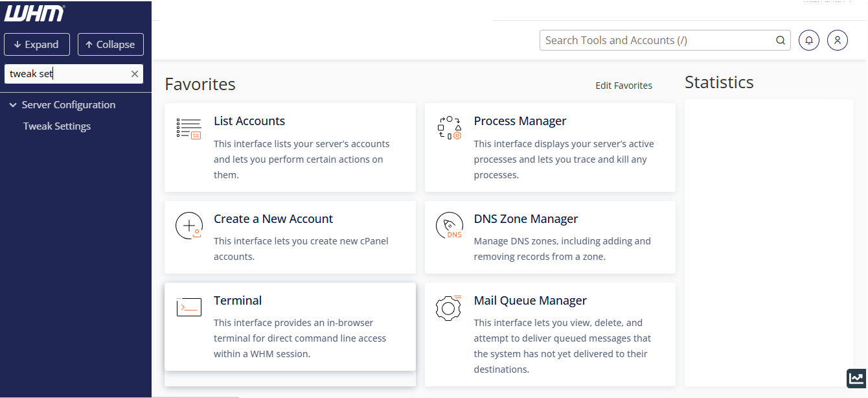Focus the Search Tools and Accounts field
Image resolution: width=868 pixels, height=398 pixels.
point(657,40)
